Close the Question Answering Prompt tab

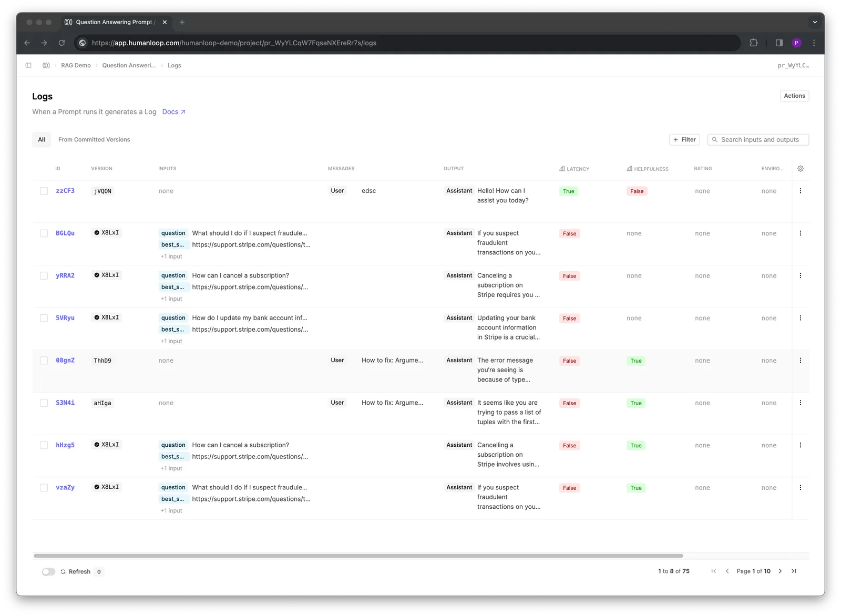165,22
